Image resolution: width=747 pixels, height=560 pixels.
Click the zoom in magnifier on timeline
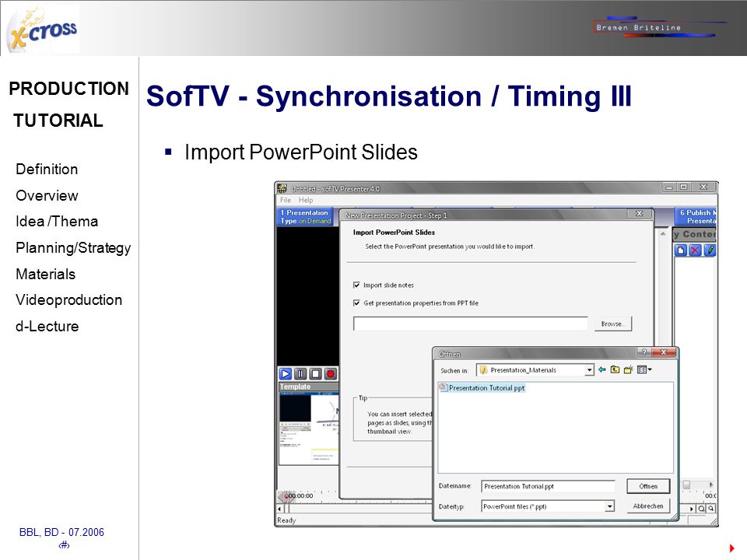tap(701, 509)
